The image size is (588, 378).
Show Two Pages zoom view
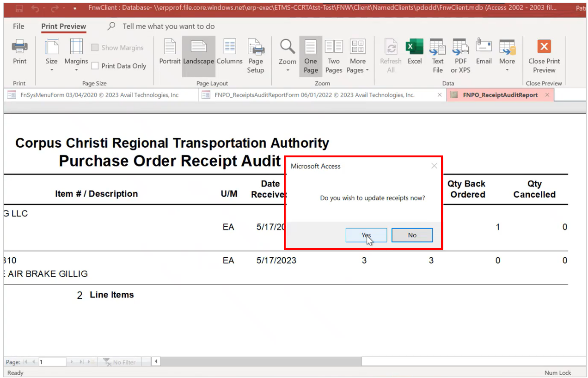coord(333,56)
